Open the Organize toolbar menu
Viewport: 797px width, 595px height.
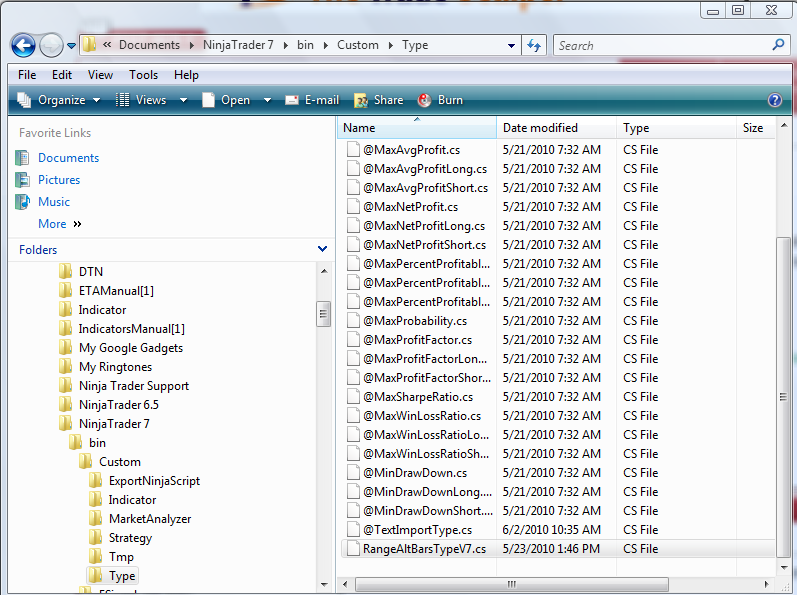(x=58, y=100)
